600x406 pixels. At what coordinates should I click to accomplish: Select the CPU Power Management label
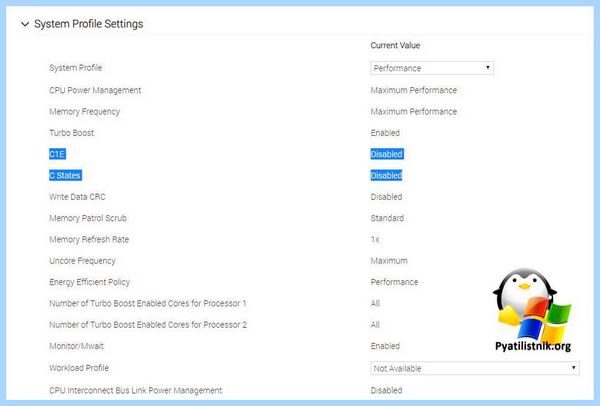coord(95,90)
